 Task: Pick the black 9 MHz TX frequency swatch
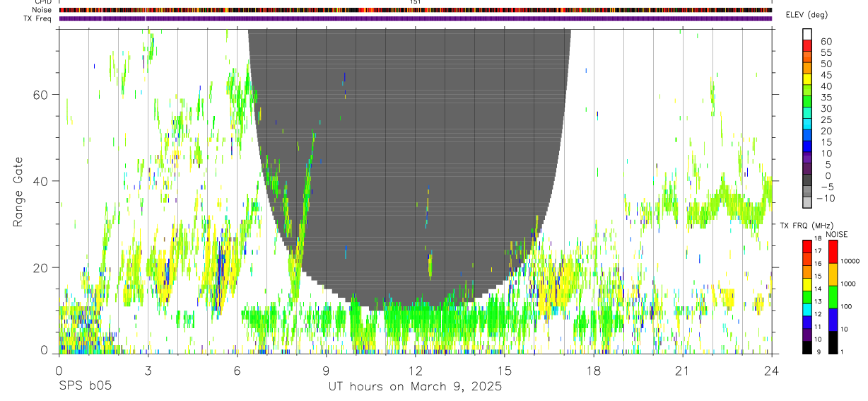click(x=807, y=347)
